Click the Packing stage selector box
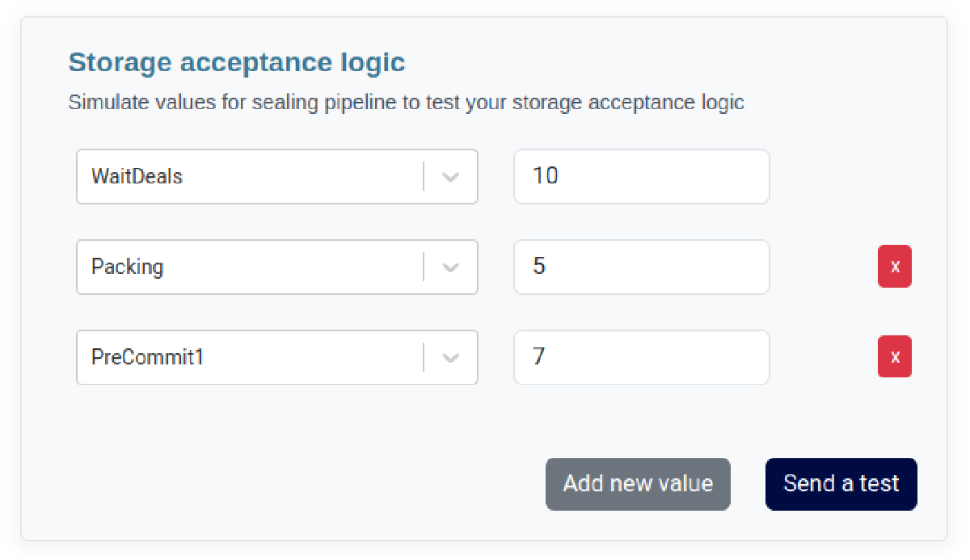 tap(277, 267)
